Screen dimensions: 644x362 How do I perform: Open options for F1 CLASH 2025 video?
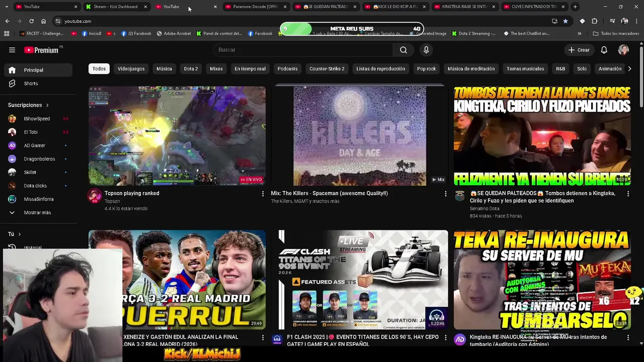tap(445, 338)
